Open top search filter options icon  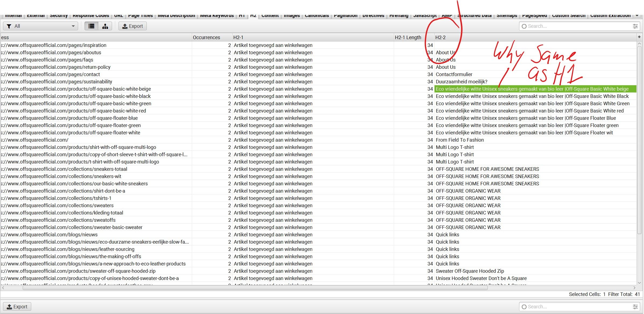tap(635, 26)
